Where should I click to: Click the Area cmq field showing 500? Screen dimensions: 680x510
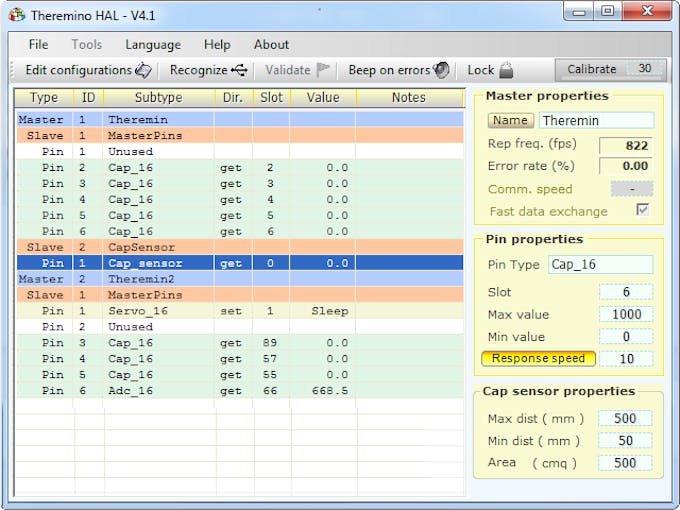(625, 463)
